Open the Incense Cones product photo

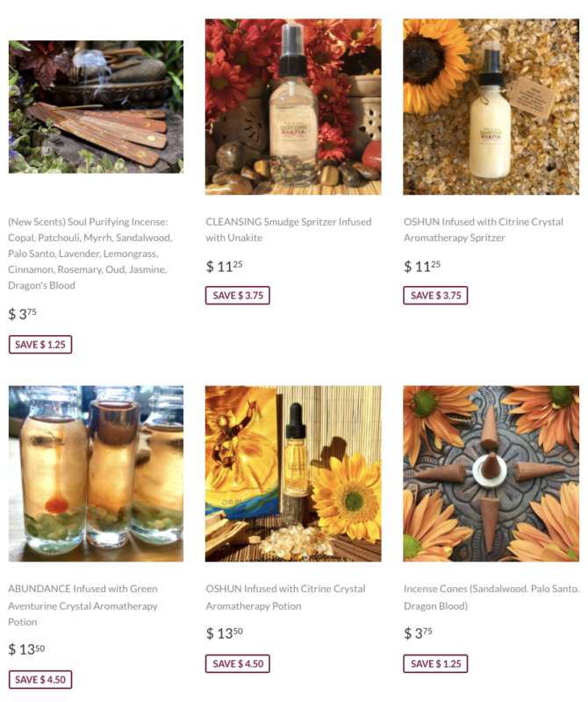pyautogui.click(x=491, y=474)
